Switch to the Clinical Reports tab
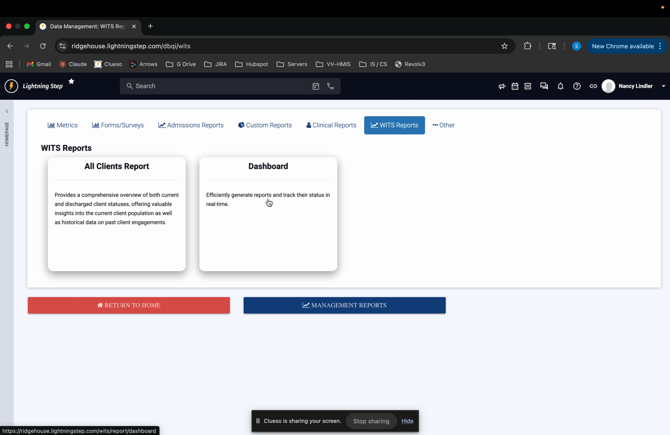 click(331, 125)
